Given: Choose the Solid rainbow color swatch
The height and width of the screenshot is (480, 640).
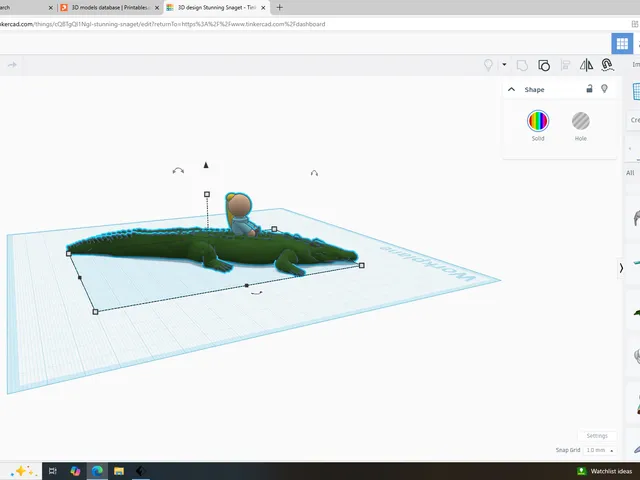Looking at the screenshot, I should coord(538,121).
